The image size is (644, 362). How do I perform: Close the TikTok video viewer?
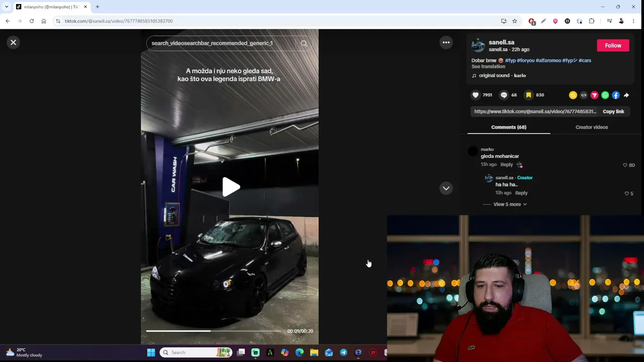(x=14, y=42)
